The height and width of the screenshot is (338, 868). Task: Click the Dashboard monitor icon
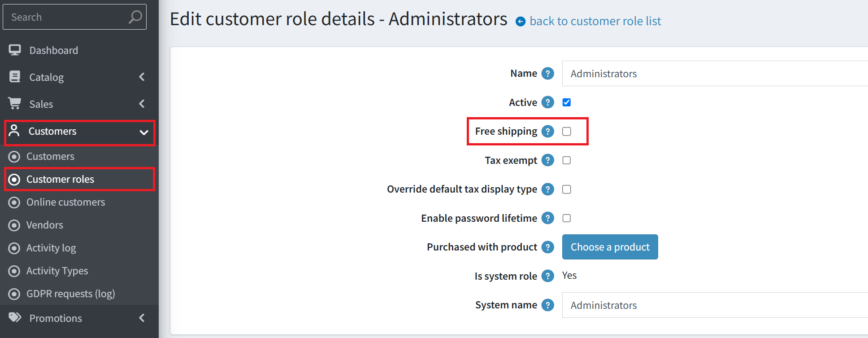point(15,50)
